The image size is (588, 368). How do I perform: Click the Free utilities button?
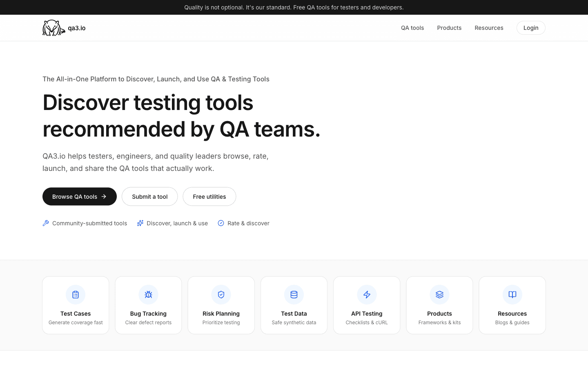tap(209, 197)
